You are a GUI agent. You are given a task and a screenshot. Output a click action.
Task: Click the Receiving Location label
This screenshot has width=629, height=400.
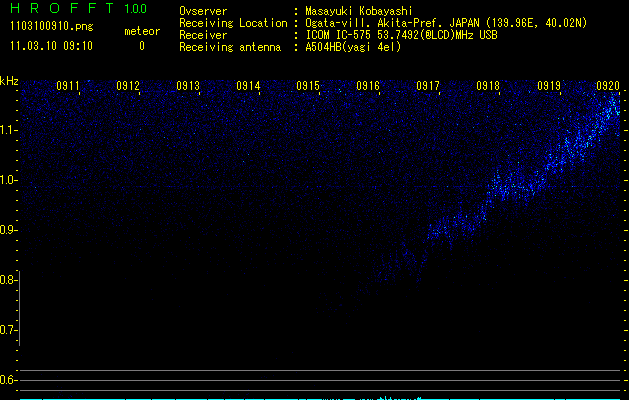coord(233,23)
